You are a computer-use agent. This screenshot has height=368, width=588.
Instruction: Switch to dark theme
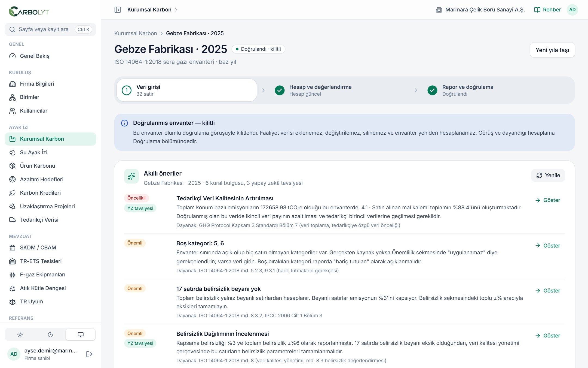[50, 334]
